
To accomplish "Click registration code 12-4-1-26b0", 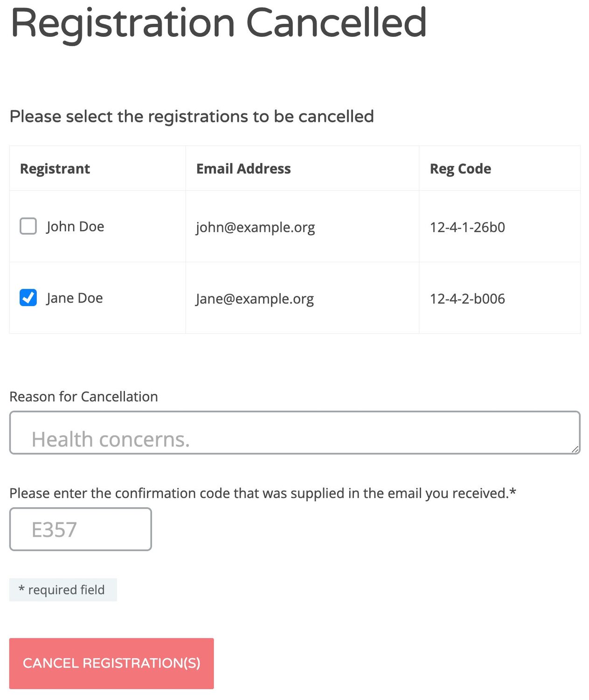I will point(467,227).
